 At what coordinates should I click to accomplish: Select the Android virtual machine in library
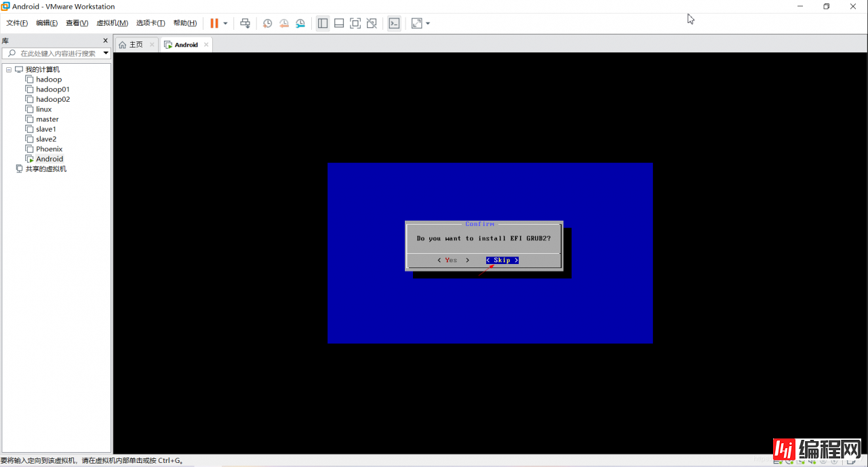(50, 159)
